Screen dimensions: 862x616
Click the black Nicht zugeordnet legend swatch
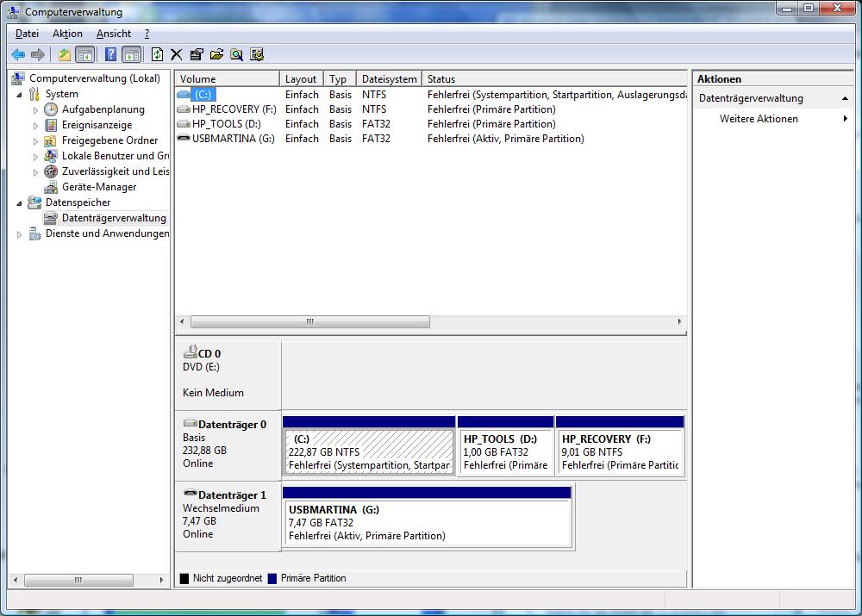point(184,579)
